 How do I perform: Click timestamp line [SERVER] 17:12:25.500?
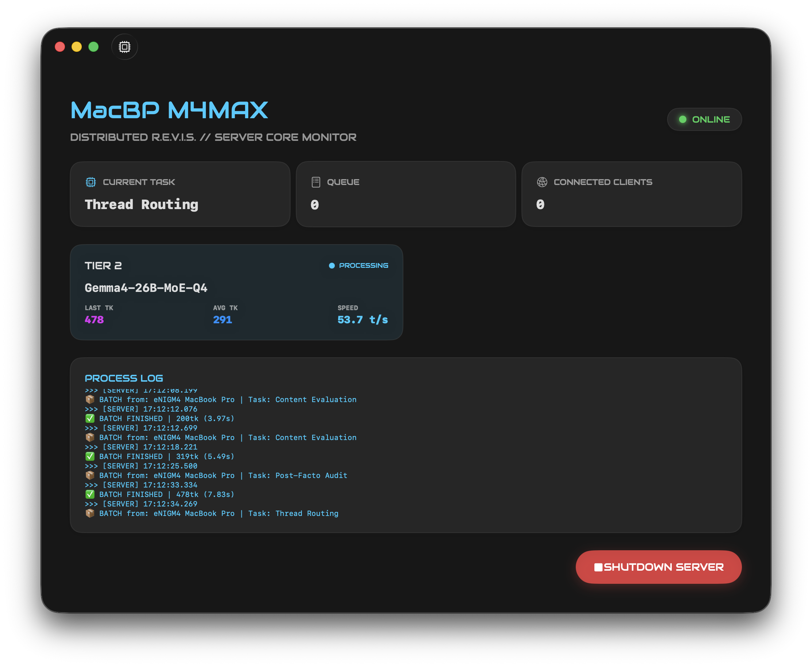[141, 466]
